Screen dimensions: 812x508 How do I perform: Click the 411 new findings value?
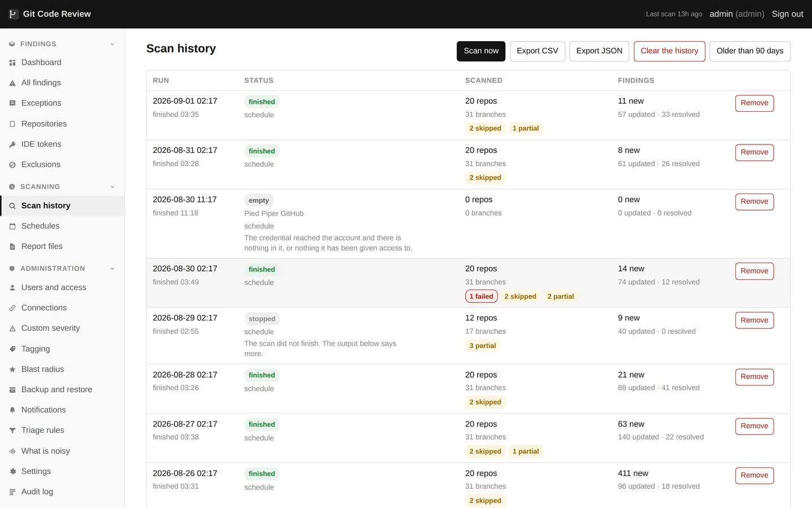[x=633, y=474]
